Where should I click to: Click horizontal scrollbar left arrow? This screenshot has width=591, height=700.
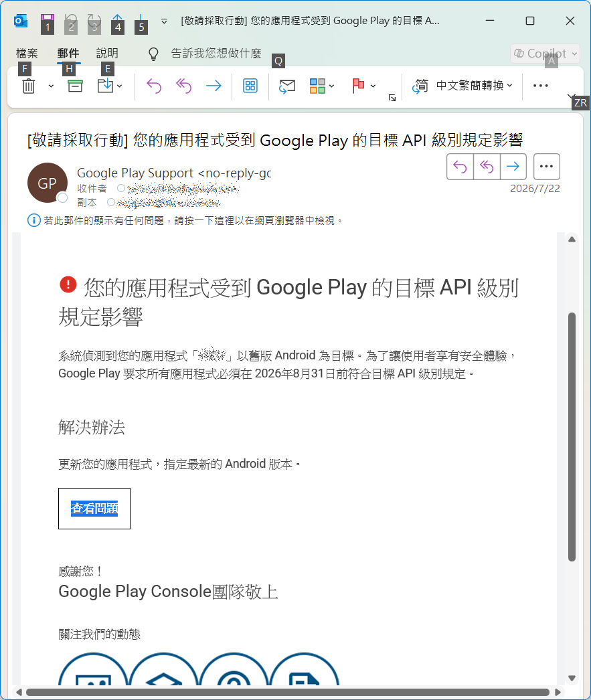pos(18,692)
